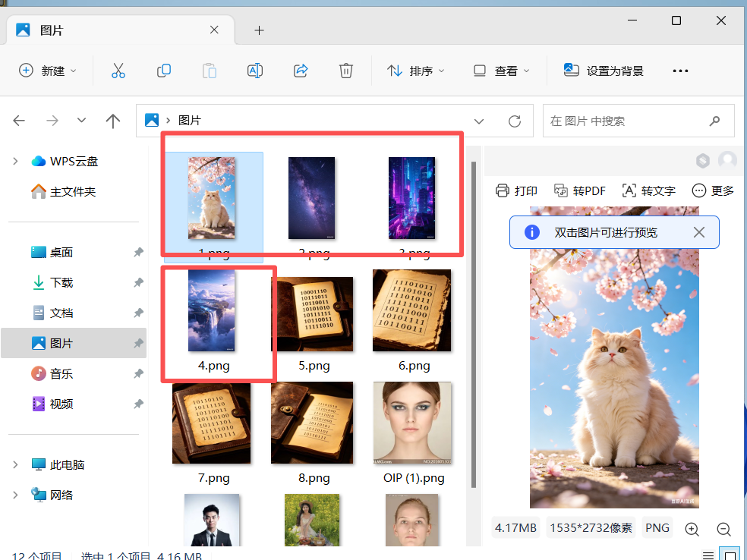
Task: Refresh the current folder view
Action: coord(515,121)
